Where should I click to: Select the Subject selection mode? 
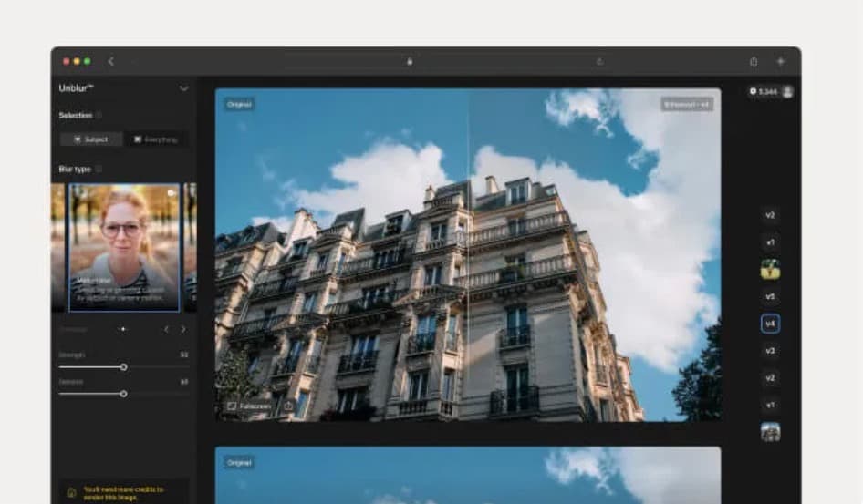91,139
